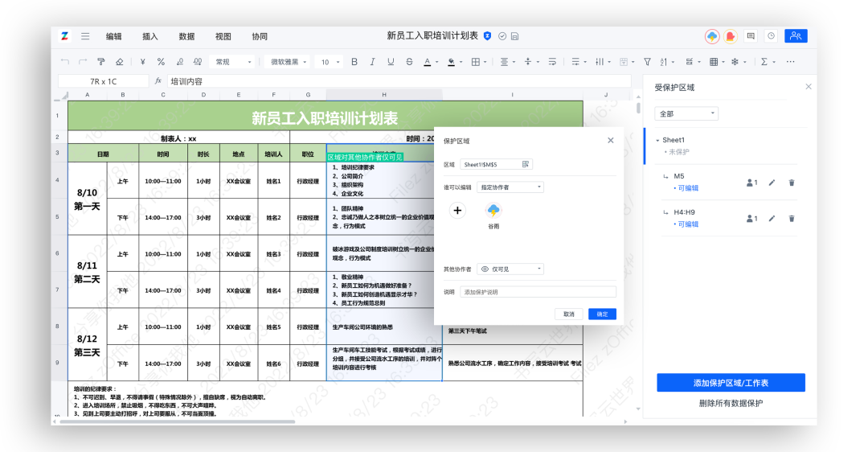
Task: Open the 协同 menu
Action: click(260, 36)
